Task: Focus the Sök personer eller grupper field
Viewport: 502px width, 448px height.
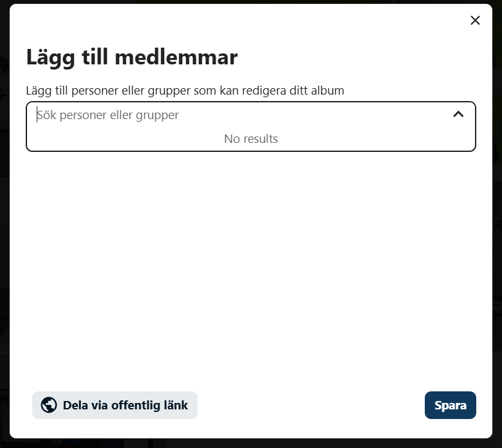Action: click(x=238, y=115)
